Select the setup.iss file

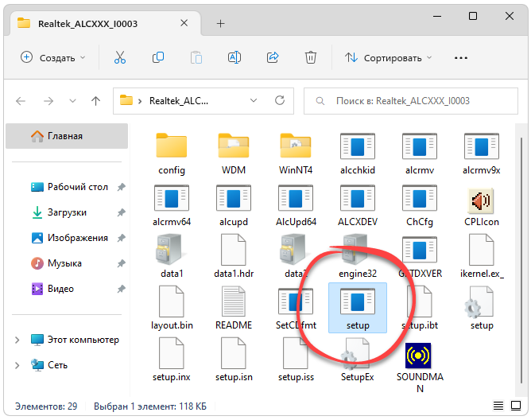click(x=296, y=360)
